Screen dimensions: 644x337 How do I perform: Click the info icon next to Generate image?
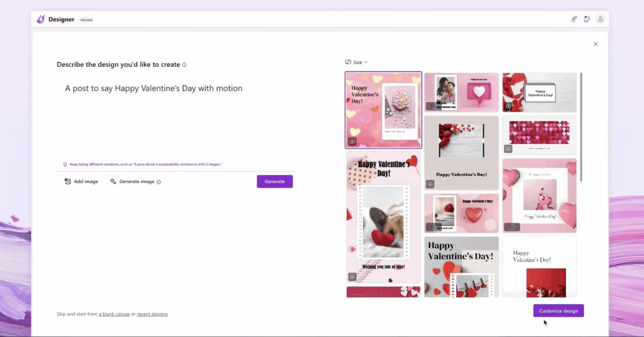[x=159, y=182]
